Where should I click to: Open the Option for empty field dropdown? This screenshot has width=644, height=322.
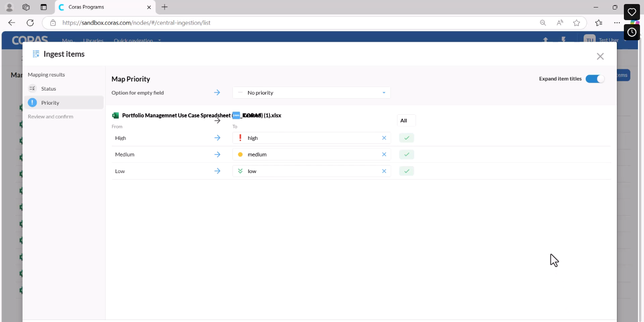click(x=311, y=93)
